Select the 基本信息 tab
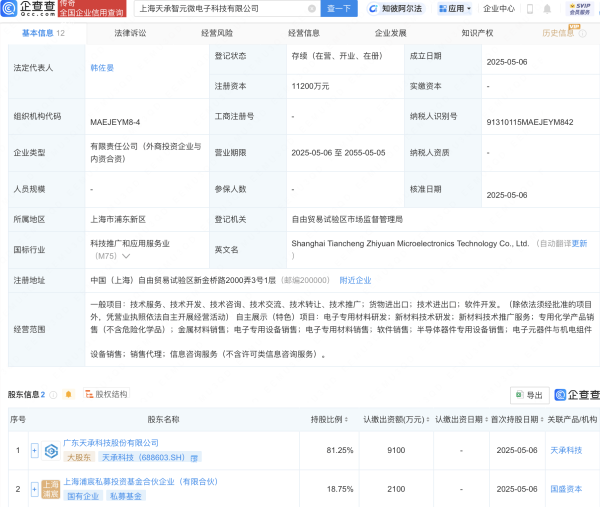Screen dimensions: 600x507 (x=43, y=33)
